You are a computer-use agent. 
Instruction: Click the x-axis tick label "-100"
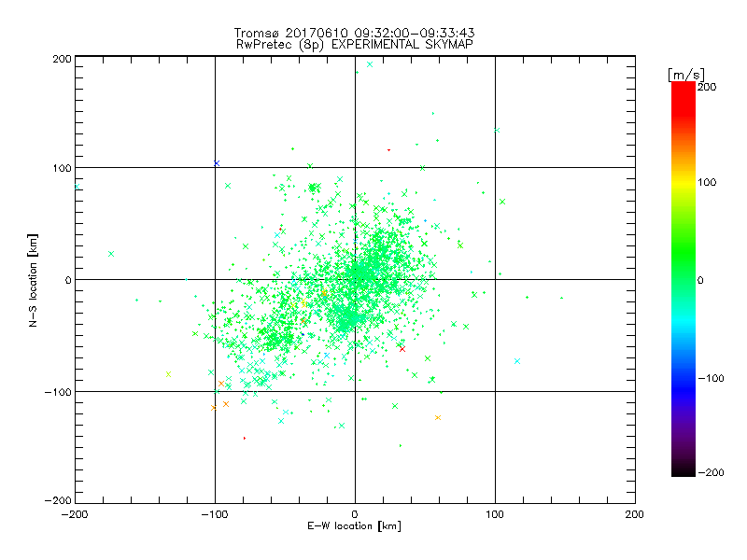tap(215, 514)
